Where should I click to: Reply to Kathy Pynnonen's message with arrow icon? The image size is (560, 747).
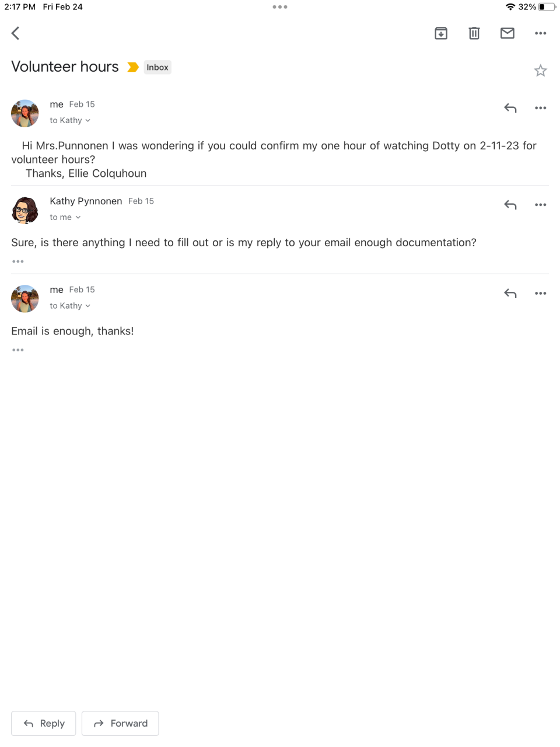click(510, 205)
